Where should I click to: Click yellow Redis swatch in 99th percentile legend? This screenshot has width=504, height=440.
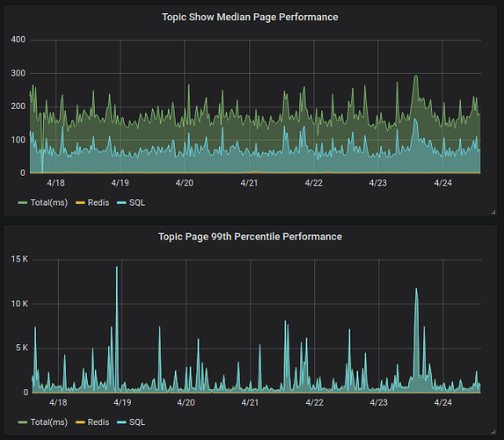click(x=80, y=422)
